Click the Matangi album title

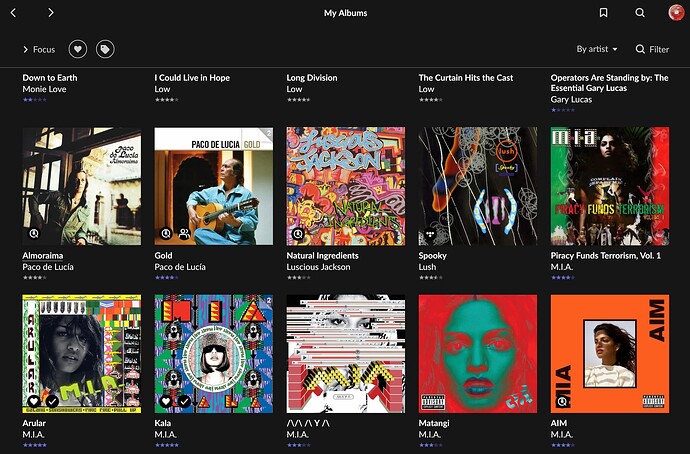click(x=434, y=423)
